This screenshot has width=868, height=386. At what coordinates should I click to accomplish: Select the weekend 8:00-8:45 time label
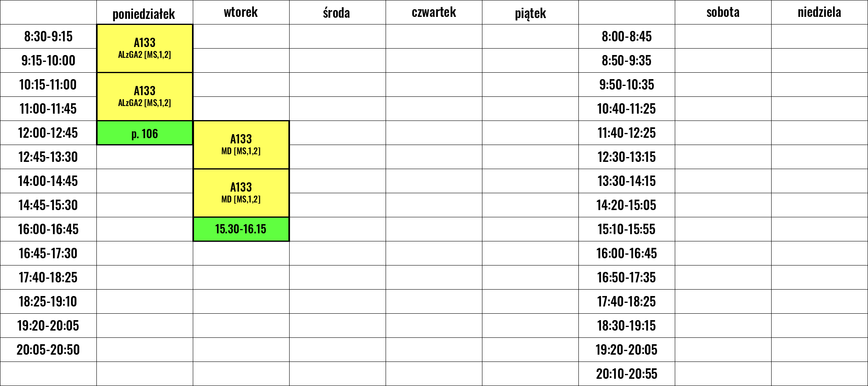[627, 37]
